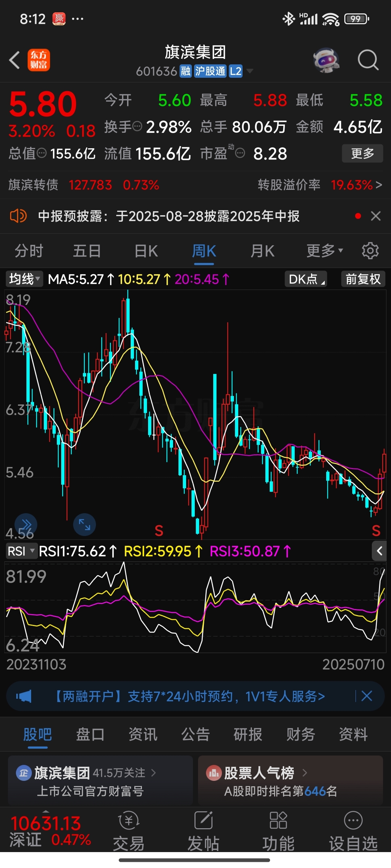
Task: Tap the RSI sub-chart panel
Action: [195, 608]
